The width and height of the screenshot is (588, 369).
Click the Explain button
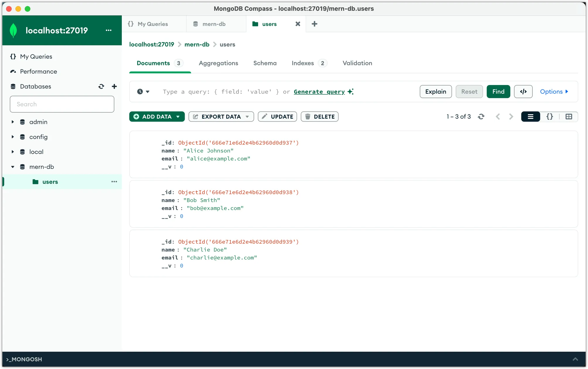click(436, 92)
